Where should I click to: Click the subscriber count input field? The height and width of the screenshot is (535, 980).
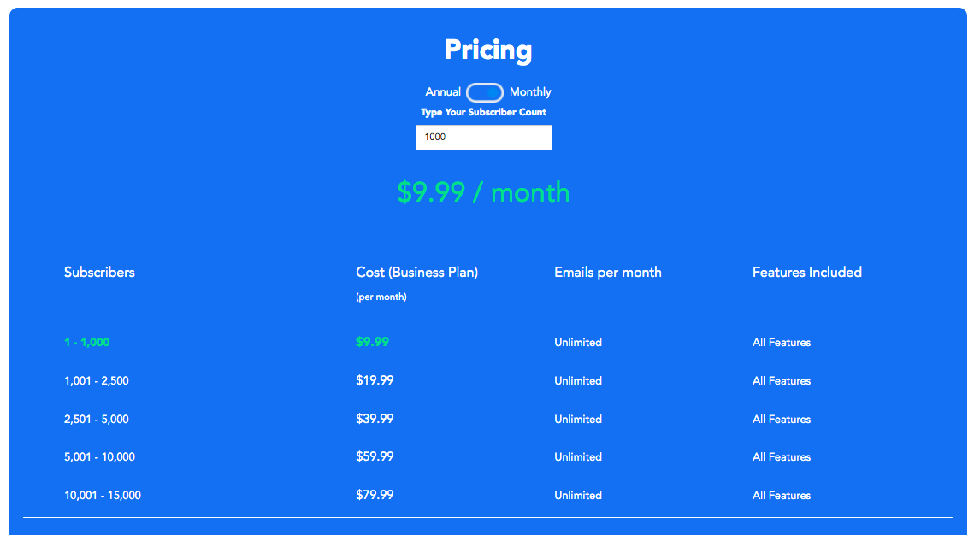point(484,138)
